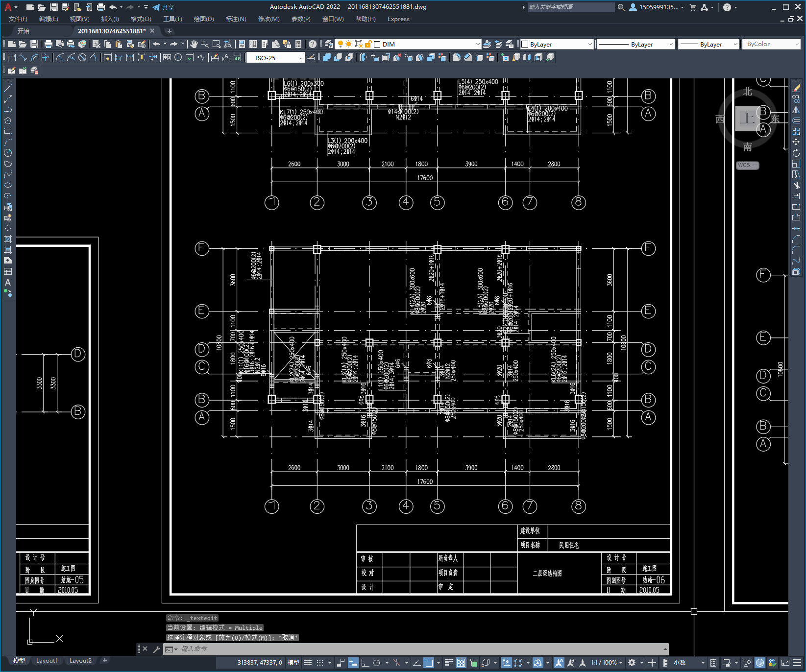
Task: Open the Express menu
Action: (x=398, y=19)
